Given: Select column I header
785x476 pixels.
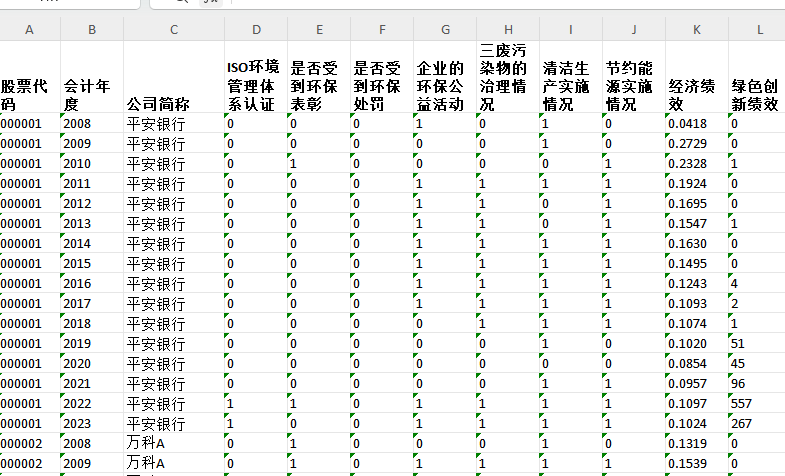Looking at the screenshot, I should click(571, 30).
